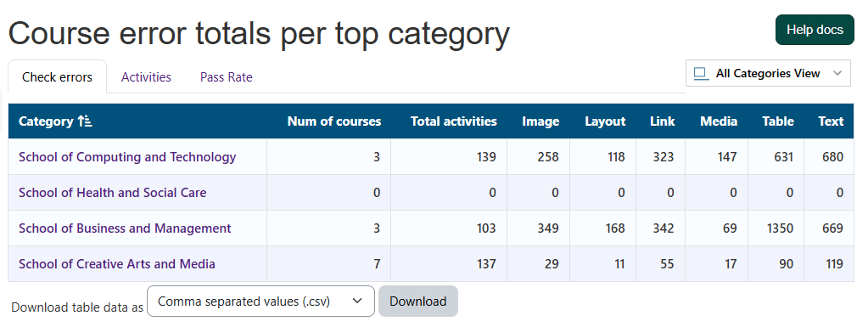
Task: Click the Course error totals page heading
Action: pyautogui.click(x=259, y=33)
